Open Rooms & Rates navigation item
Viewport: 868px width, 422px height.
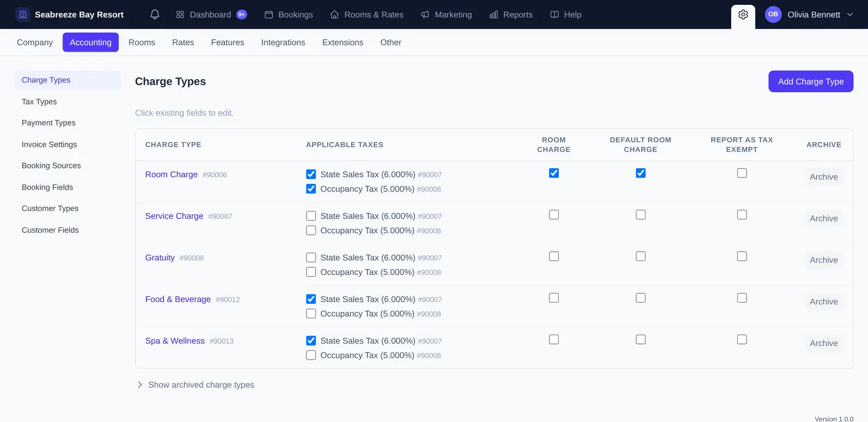coord(367,15)
